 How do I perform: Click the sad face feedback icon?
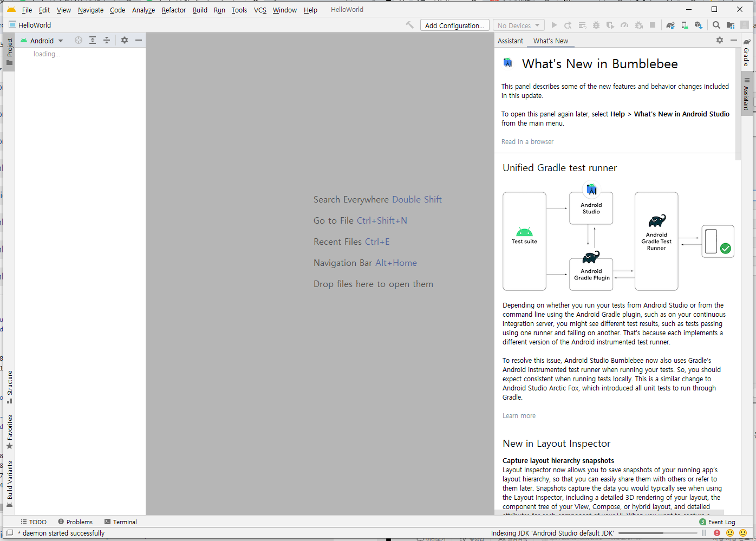(743, 533)
